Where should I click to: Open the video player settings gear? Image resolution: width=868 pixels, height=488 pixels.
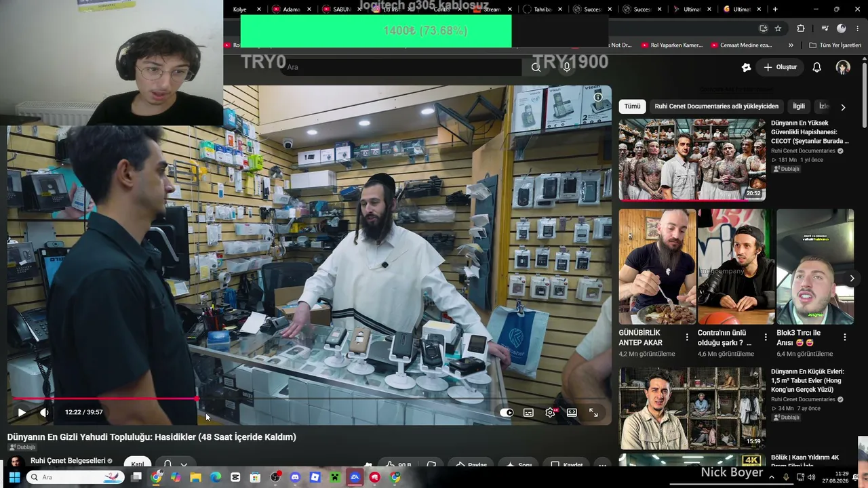click(550, 412)
